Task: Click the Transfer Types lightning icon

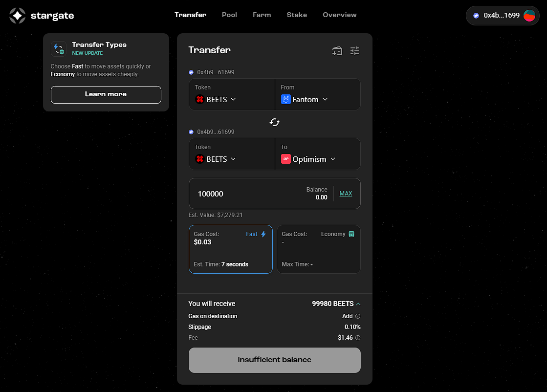Action: pyautogui.click(x=59, y=48)
